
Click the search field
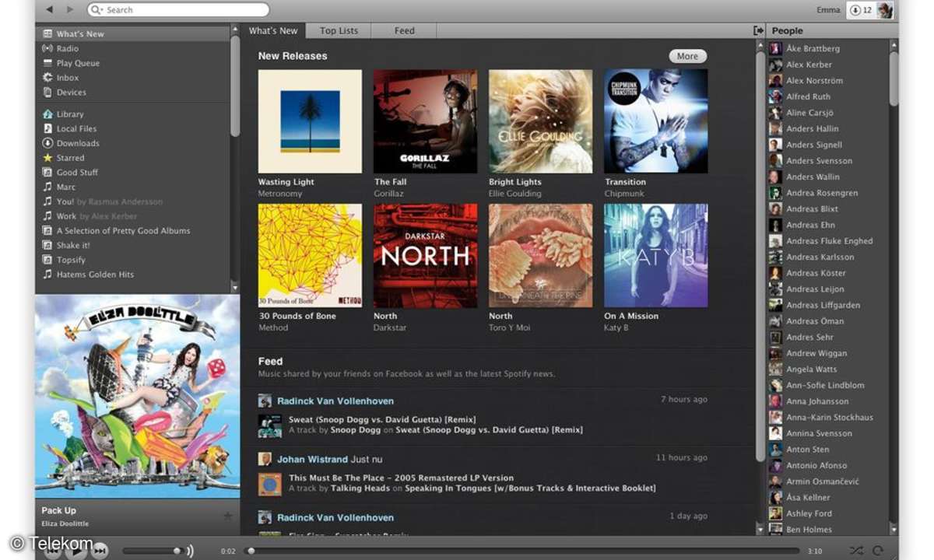point(178,10)
